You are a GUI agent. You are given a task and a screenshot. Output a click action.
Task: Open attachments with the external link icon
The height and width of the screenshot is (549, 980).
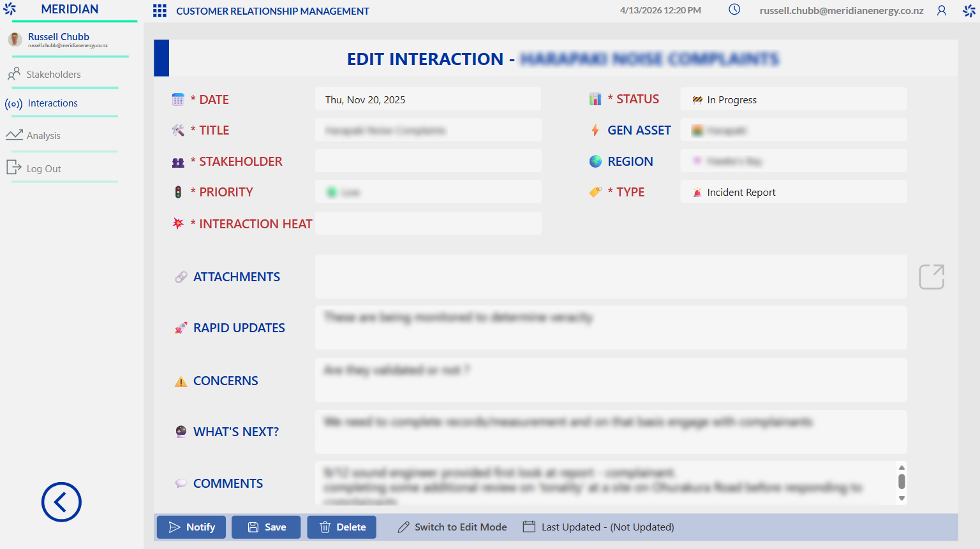[932, 277]
